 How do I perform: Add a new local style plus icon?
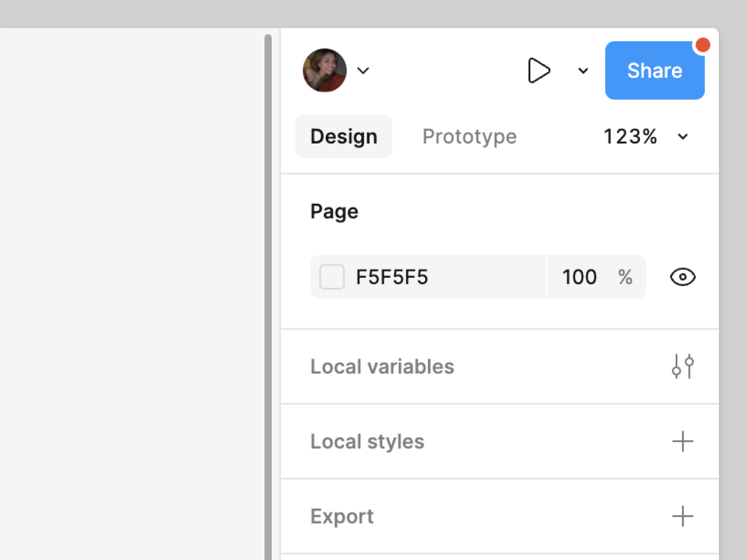[683, 441]
